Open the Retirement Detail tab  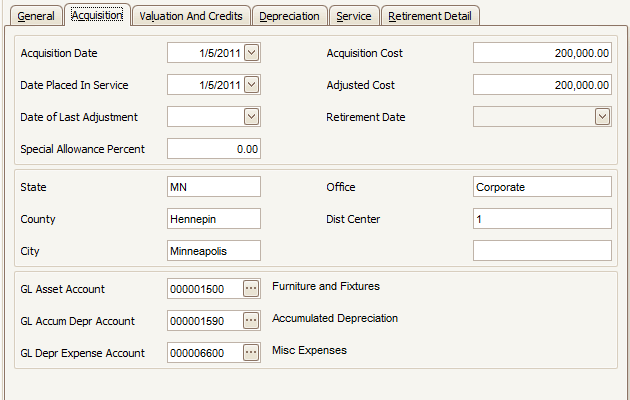(x=431, y=16)
